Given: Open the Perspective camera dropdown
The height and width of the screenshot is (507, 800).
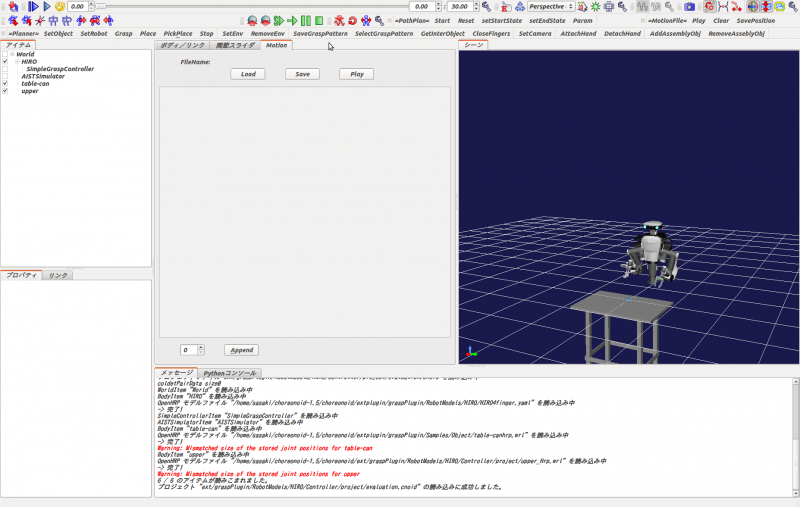Looking at the screenshot, I should pyautogui.click(x=551, y=6).
